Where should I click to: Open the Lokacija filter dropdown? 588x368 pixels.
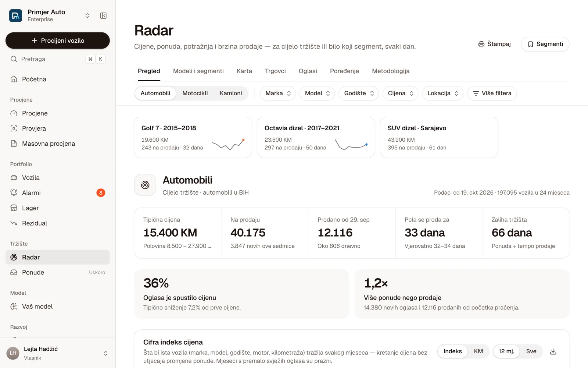pos(443,93)
